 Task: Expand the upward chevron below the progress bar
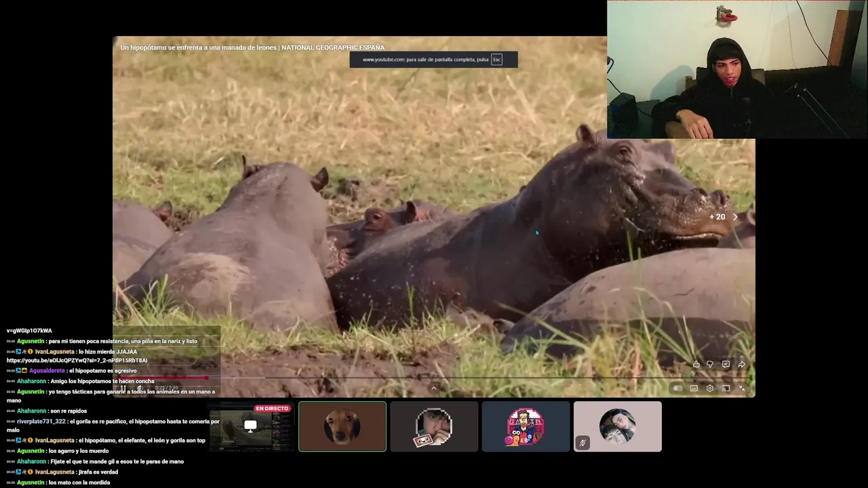tap(434, 388)
